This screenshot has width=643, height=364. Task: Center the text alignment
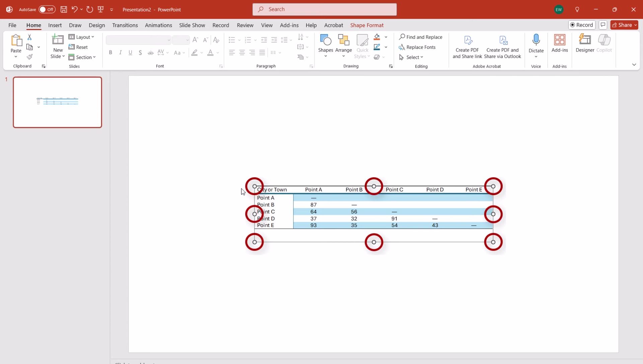(242, 53)
